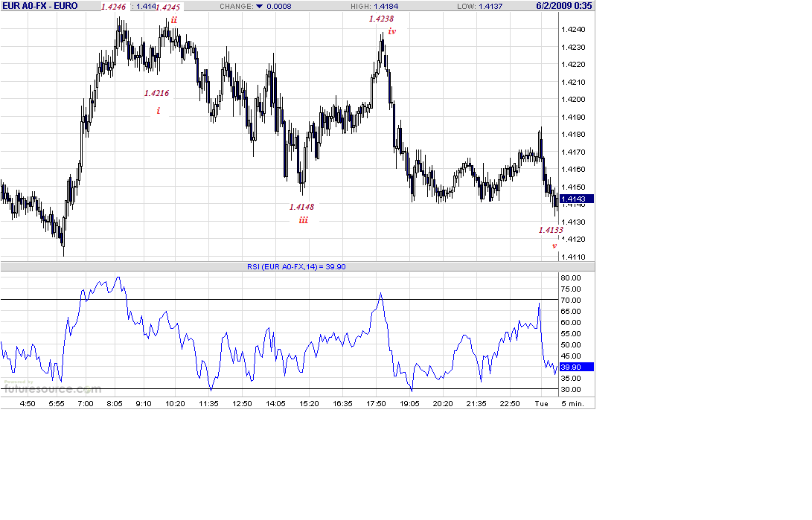Click the 35.00 RSI axis label
The image size is (812, 520).
571,378
